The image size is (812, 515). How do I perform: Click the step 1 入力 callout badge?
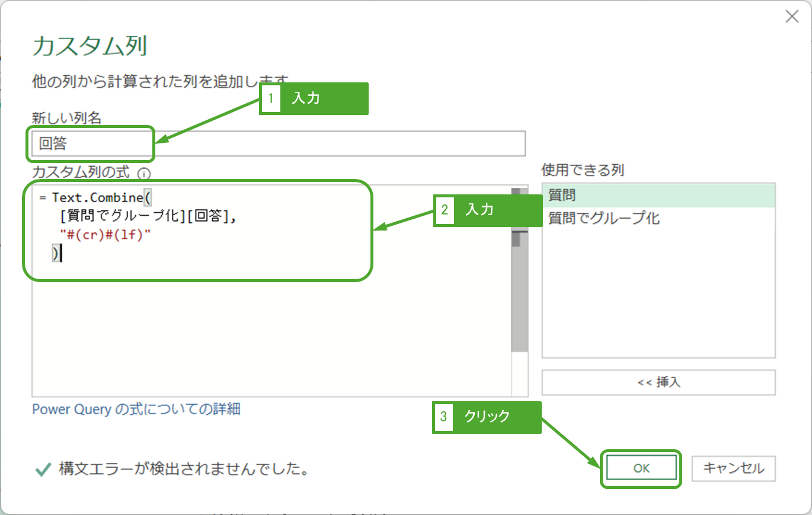[314, 98]
